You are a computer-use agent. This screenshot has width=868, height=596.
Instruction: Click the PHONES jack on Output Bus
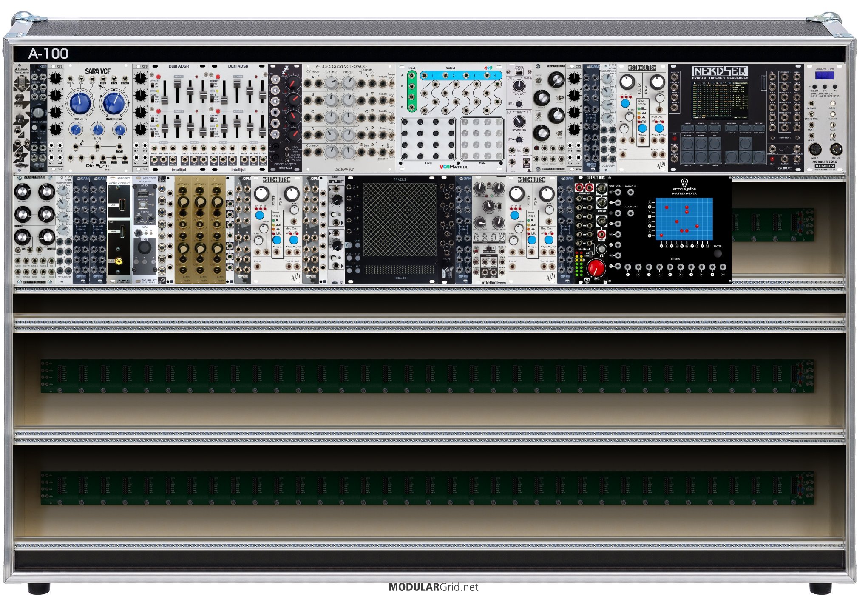[601, 234]
